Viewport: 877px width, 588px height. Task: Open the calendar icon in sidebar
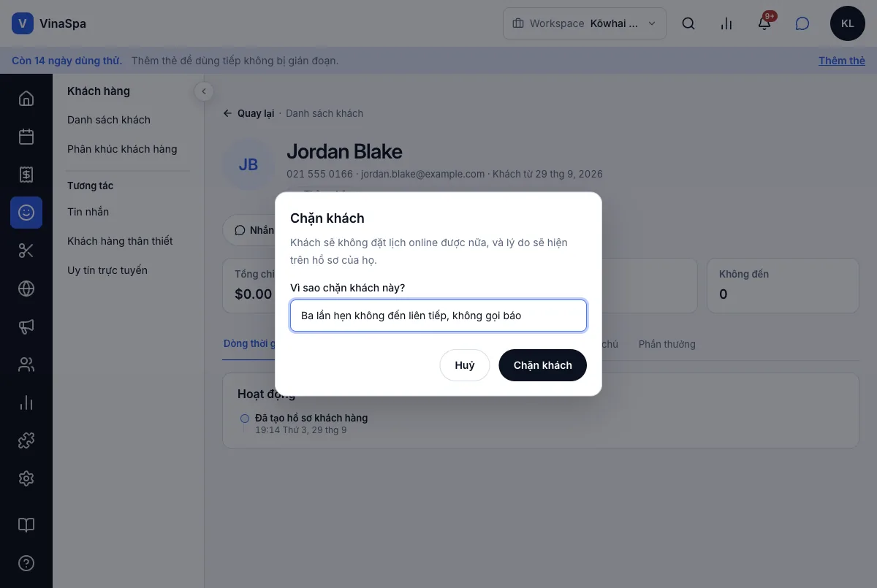click(x=26, y=137)
